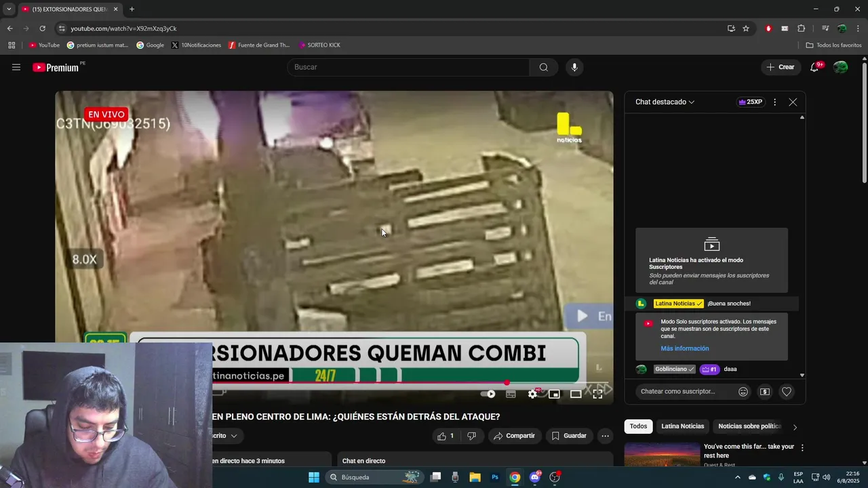Toggle subtitles in video player
Viewport: 868px width, 488px height.
pyautogui.click(x=511, y=394)
